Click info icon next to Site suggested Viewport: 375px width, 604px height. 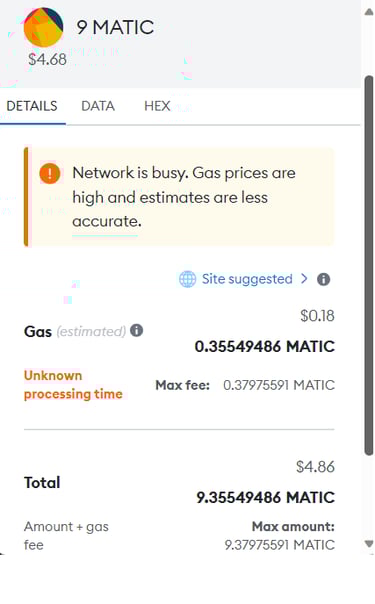pos(323,279)
